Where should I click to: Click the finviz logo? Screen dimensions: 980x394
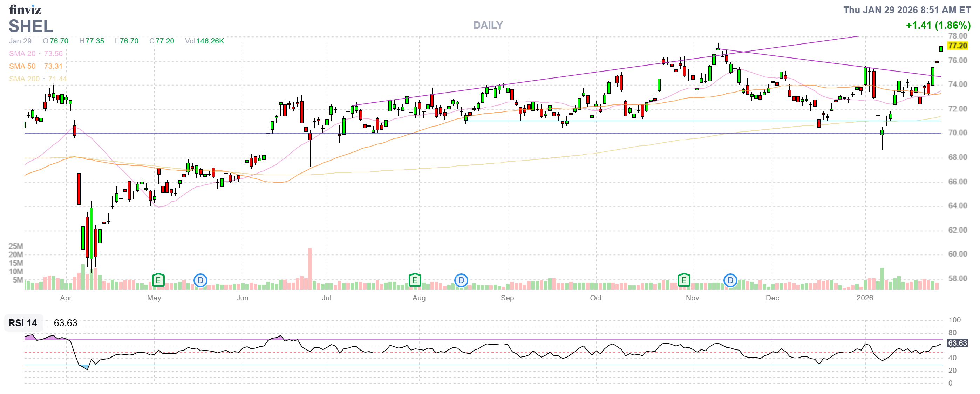coord(25,9)
